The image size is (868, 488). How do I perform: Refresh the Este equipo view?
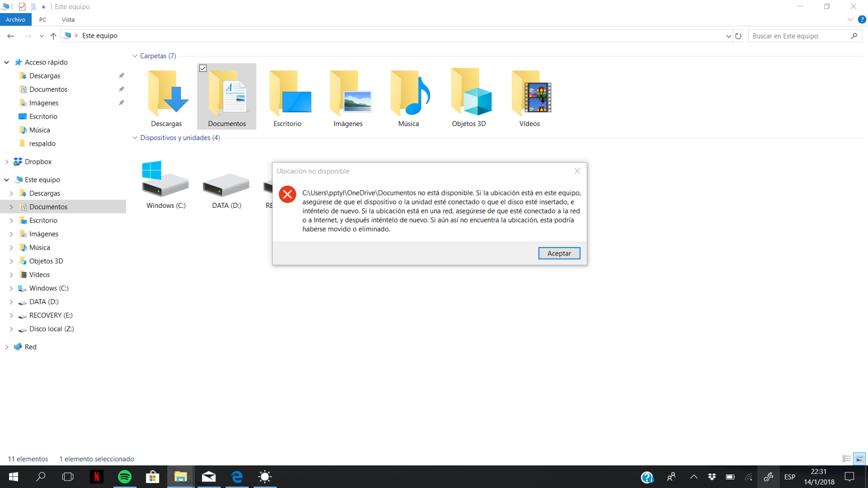coord(738,36)
